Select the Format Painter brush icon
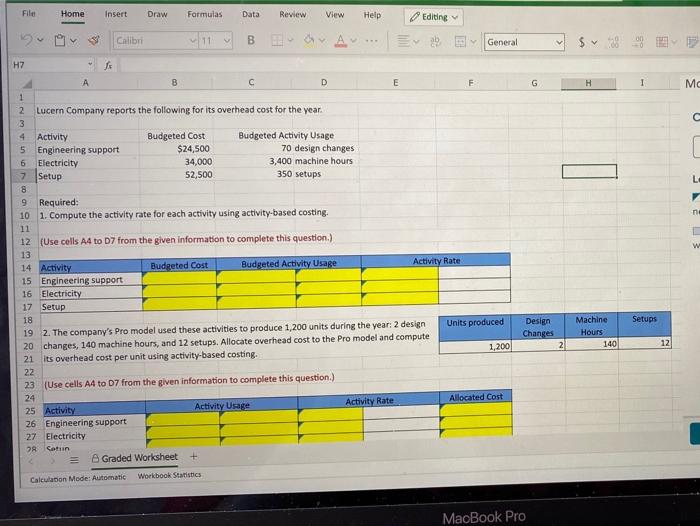 point(93,41)
